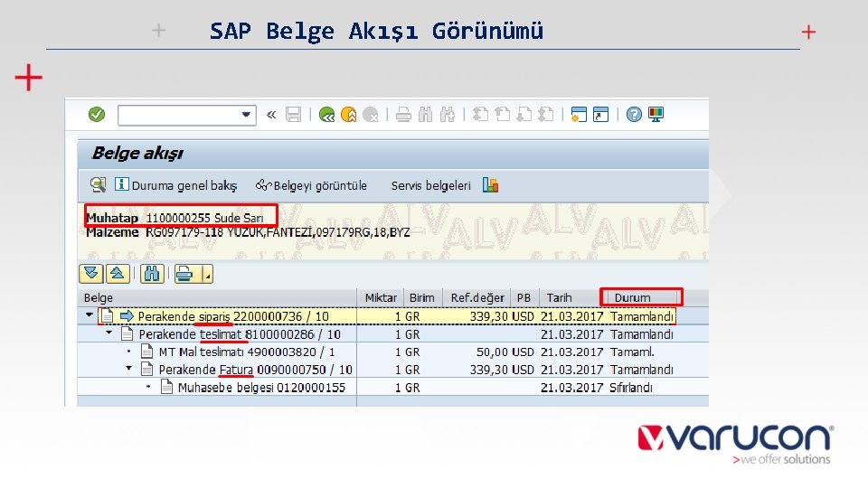Click the Belgeyi görüntüle button
Screen dimensions: 868x488
[x=311, y=185]
